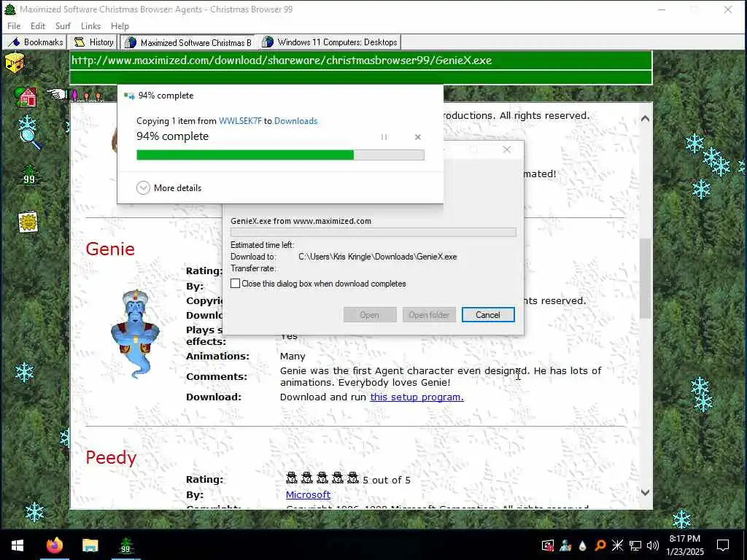Image resolution: width=747 pixels, height=560 pixels.
Task: Click the messenger people tray icon
Action: tap(565, 545)
